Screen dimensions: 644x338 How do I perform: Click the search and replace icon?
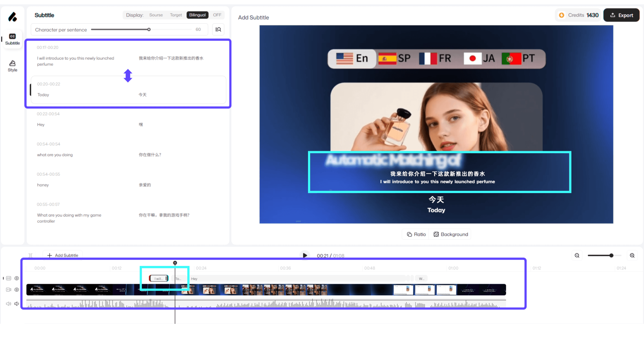pos(218,29)
